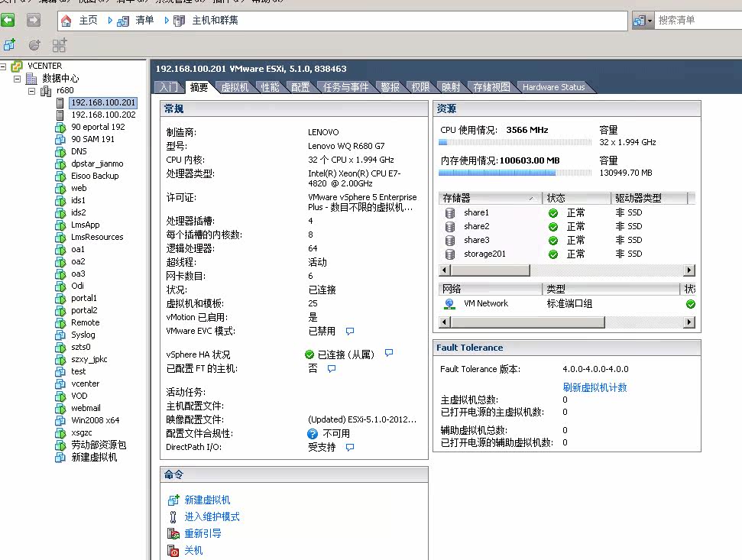The width and height of the screenshot is (742, 560).
Task: Open the 性能 tab
Action: click(x=270, y=87)
